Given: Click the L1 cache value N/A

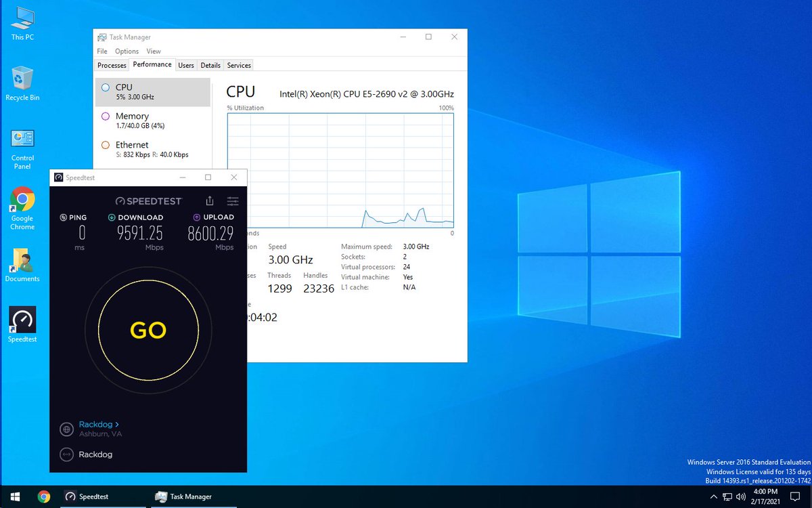Looking at the screenshot, I should [409, 287].
